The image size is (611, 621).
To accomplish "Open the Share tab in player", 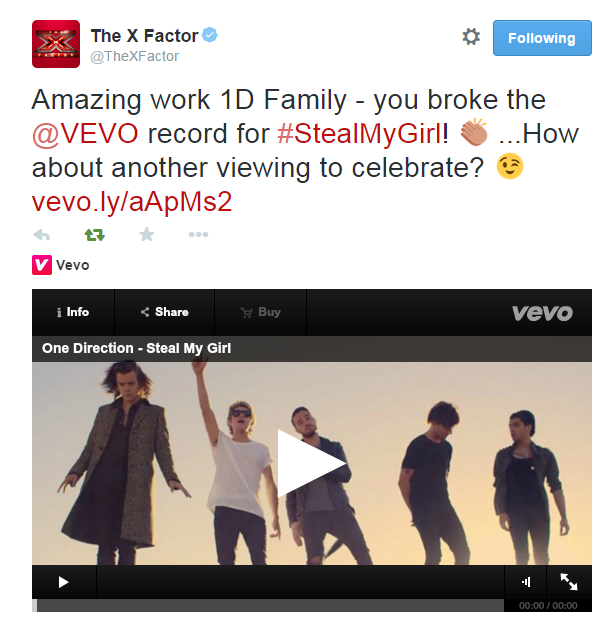I will (x=164, y=312).
